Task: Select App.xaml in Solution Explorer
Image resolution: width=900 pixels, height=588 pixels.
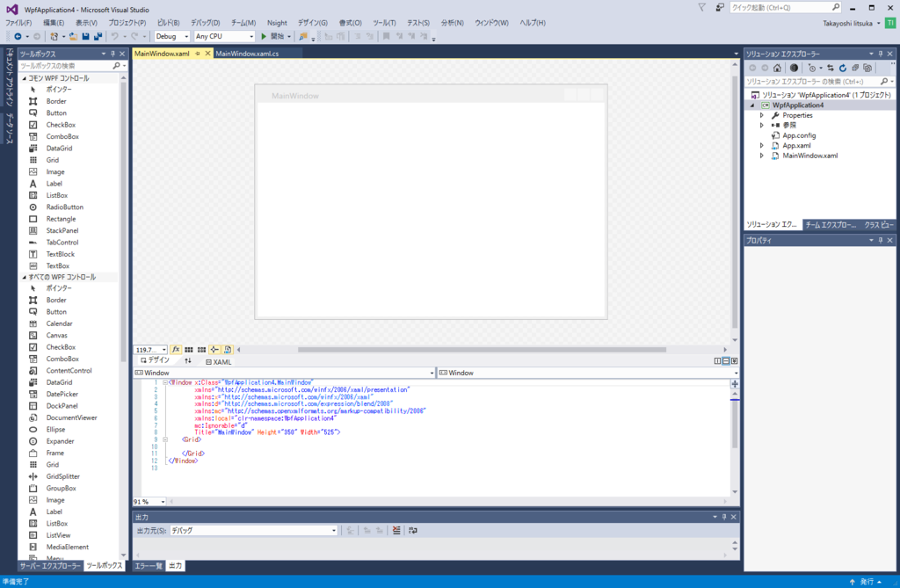Action: click(796, 146)
